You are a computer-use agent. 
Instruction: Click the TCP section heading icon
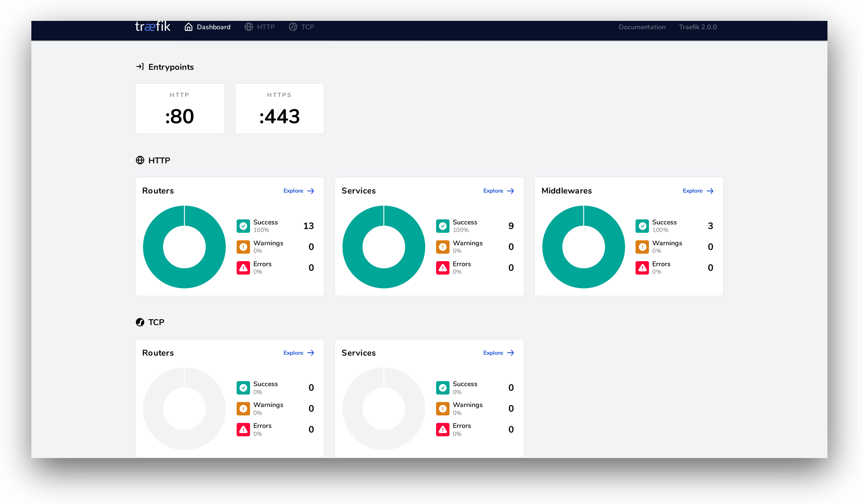coord(140,322)
